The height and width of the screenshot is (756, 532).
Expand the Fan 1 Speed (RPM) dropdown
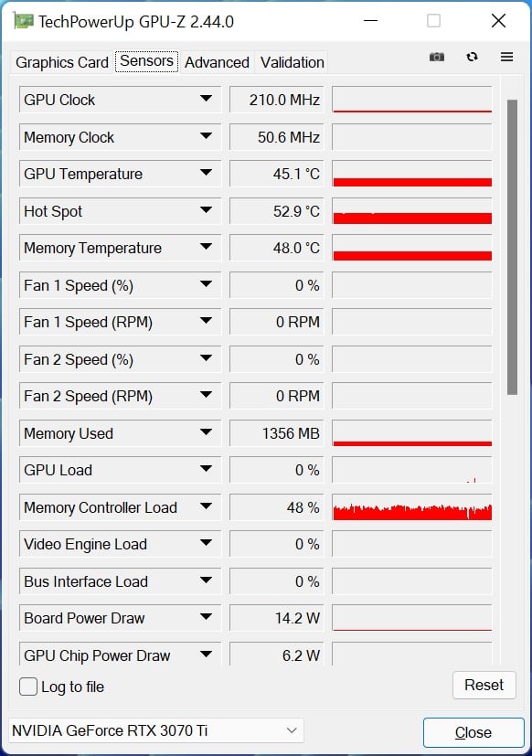[x=206, y=321]
